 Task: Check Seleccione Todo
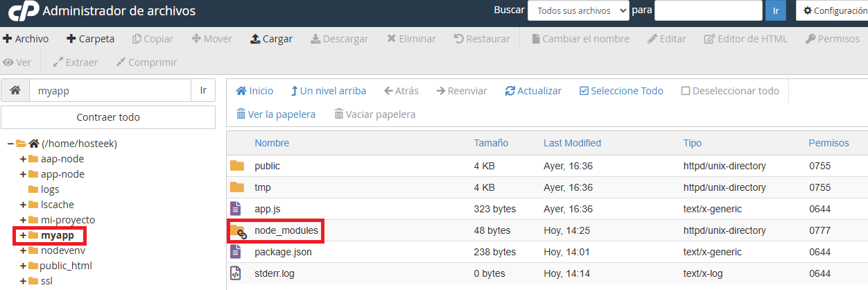621,91
